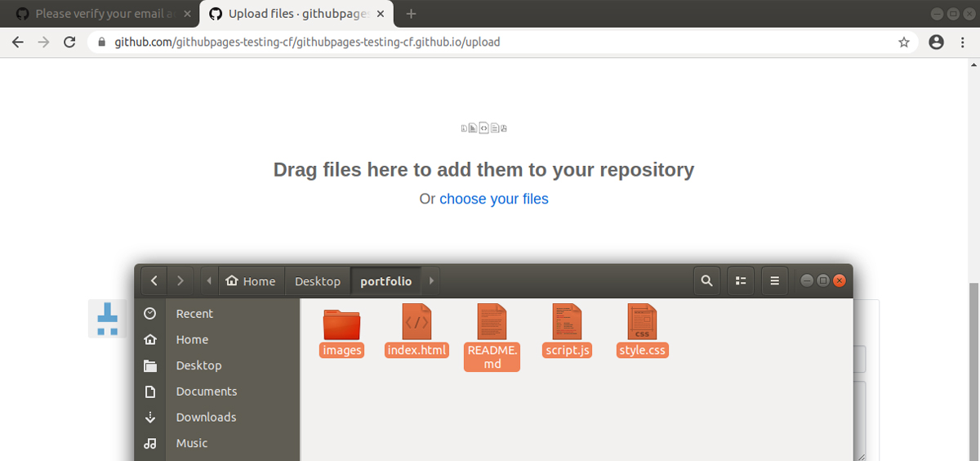Navigate back in the file manager
Image resolution: width=980 pixels, height=461 pixels.
click(154, 281)
